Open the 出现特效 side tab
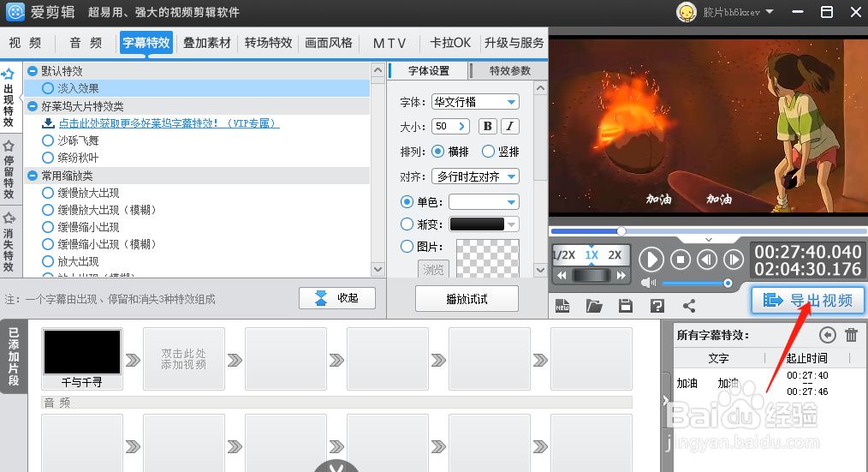 [x=9, y=98]
